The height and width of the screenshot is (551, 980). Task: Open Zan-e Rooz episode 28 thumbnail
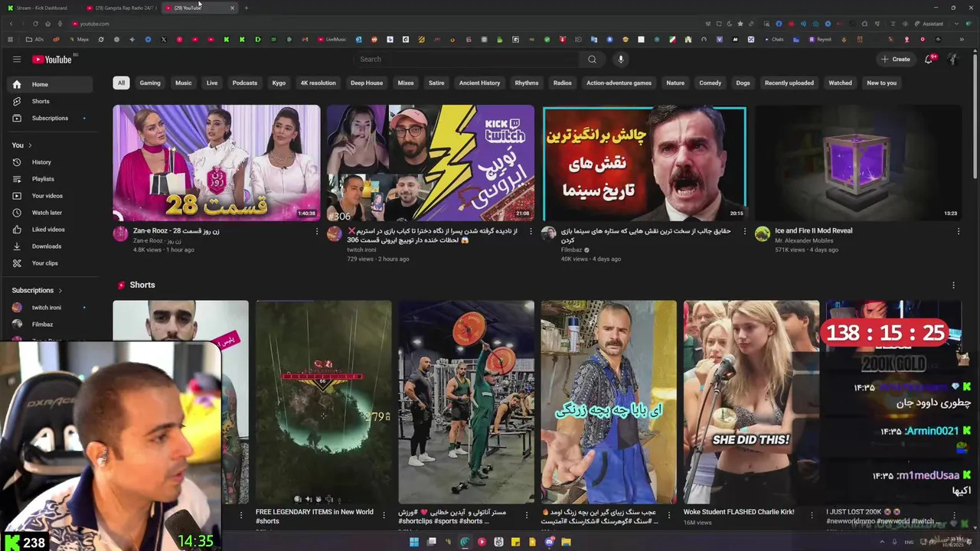click(x=217, y=163)
